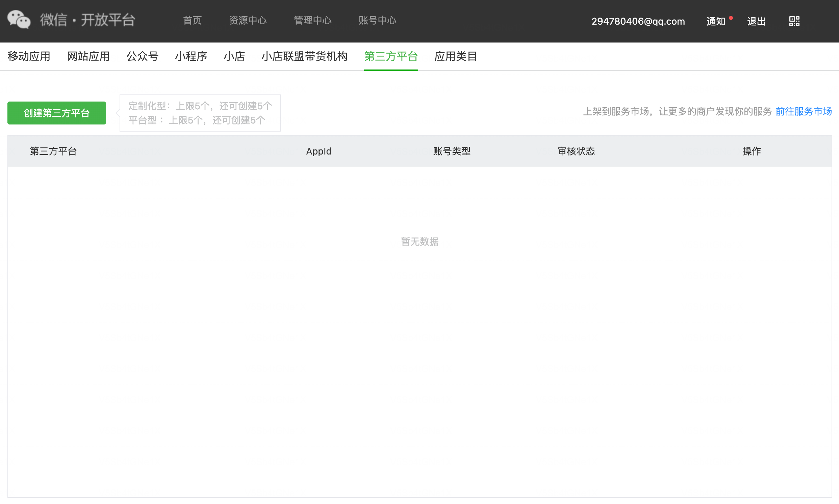The image size is (839, 504).
Task: Open 管理中心 in top navigation
Action: coord(312,20)
